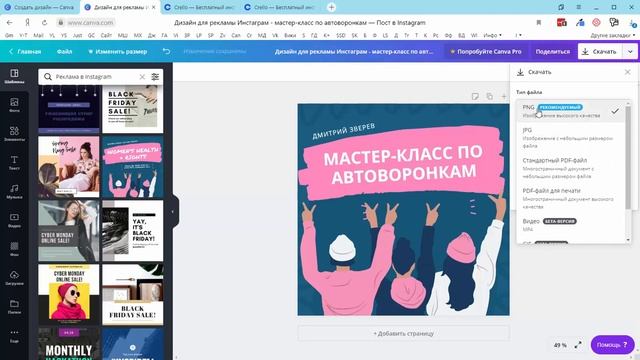Select the Cyber Monday Online Sale gray template
The height and width of the screenshot is (360, 640).
pyautogui.click(x=69, y=231)
